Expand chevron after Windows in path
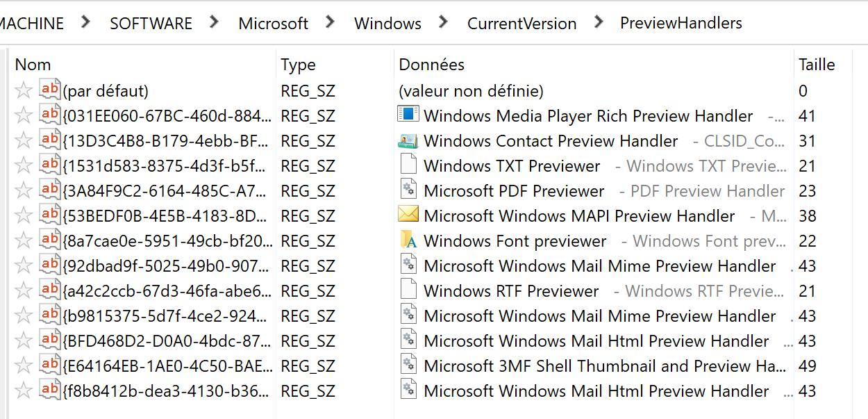 tap(443, 22)
